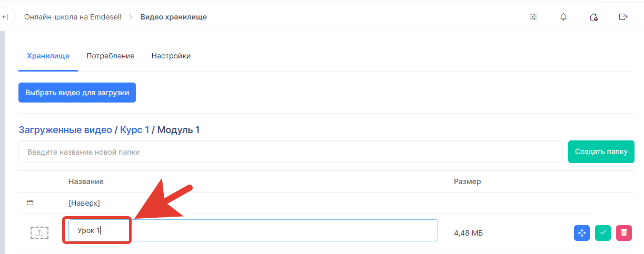Image resolution: width=644 pixels, height=254 pixels.
Task: Open the Настройки tab
Action: click(x=171, y=56)
